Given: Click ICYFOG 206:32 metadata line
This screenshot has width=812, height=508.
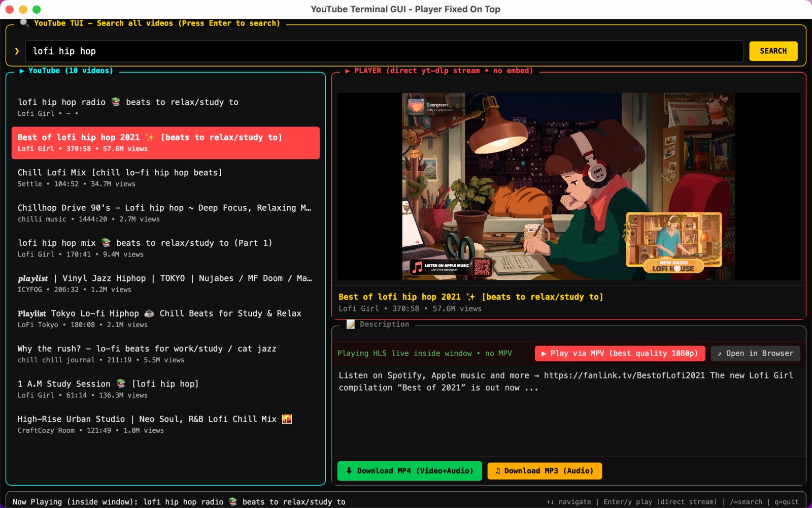Looking at the screenshot, I should click(x=75, y=290).
